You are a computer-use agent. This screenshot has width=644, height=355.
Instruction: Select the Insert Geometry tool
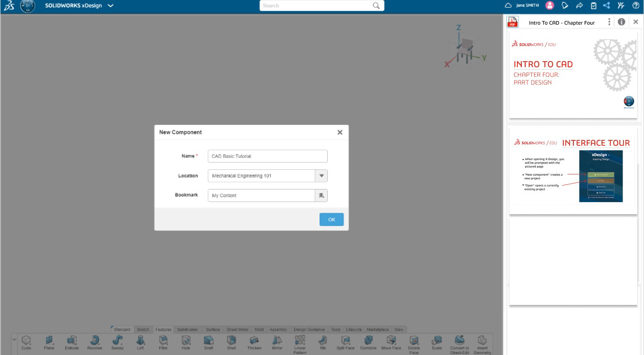(483, 345)
